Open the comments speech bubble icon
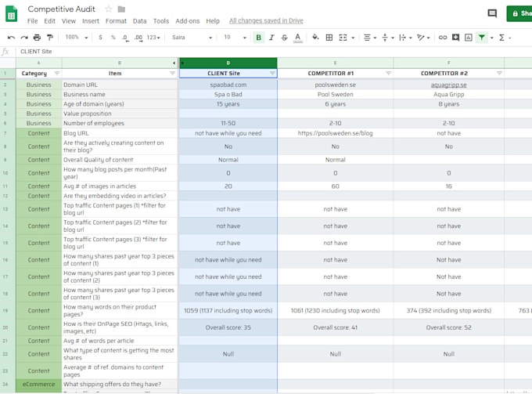The image size is (532, 394). pos(492,13)
